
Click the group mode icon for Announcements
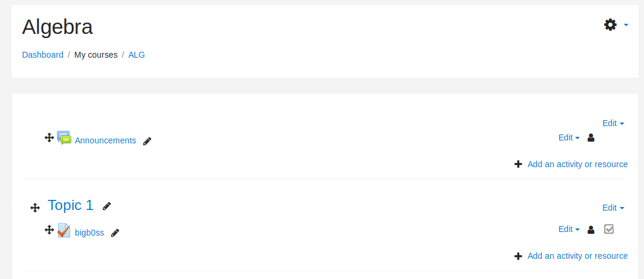(x=591, y=137)
